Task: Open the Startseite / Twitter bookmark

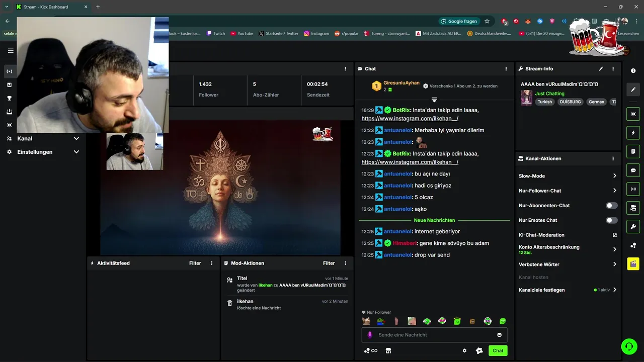Action: pyautogui.click(x=279, y=34)
